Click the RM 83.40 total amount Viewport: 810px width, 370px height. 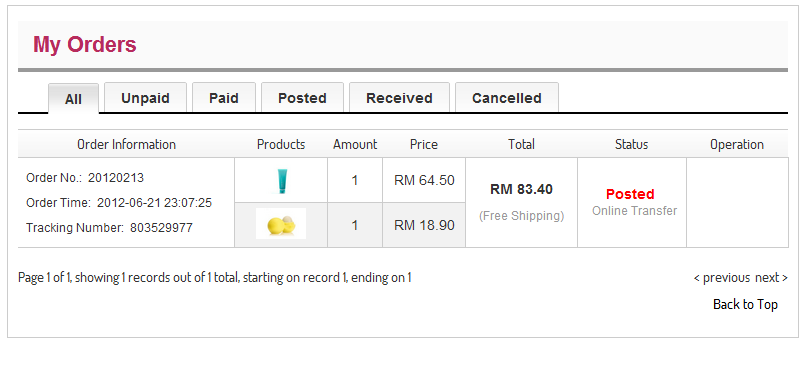point(521,190)
